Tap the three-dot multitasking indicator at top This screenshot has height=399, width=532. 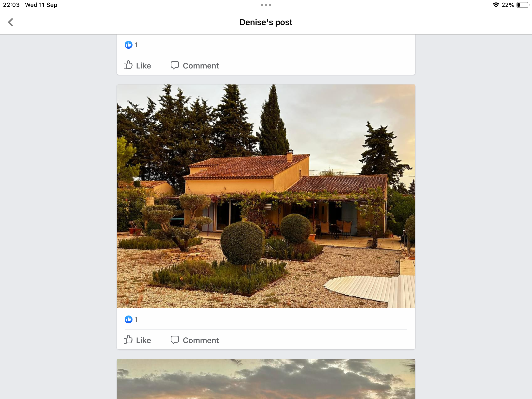click(x=266, y=5)
